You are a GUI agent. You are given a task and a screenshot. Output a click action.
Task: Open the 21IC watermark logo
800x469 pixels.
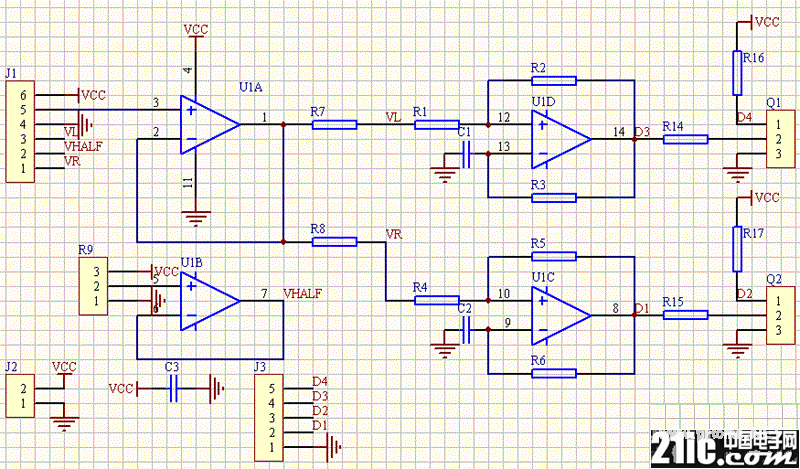click(x=723, y=449)
